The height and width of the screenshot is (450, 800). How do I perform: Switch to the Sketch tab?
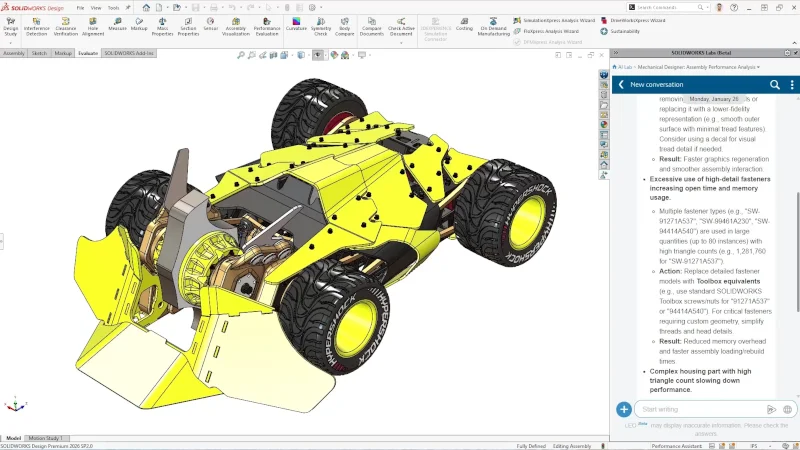coord(39,53)
